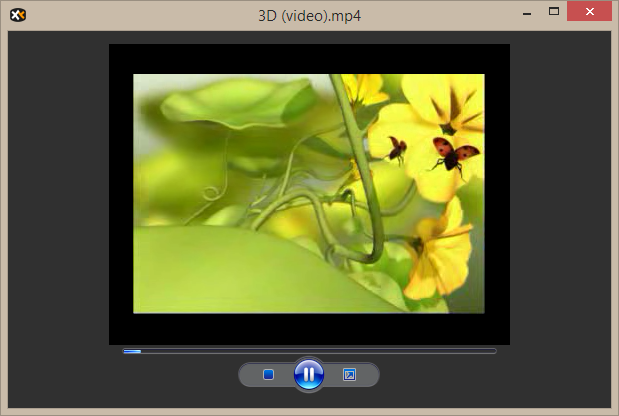Minimize the video player window
619x416 pixels.
click(525, 12)
